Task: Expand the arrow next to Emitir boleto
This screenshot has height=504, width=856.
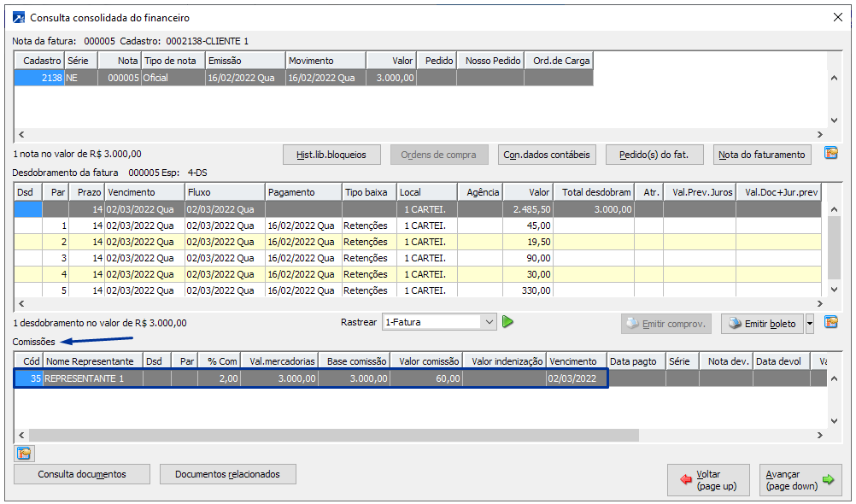Action: click(x=810, y=324)
